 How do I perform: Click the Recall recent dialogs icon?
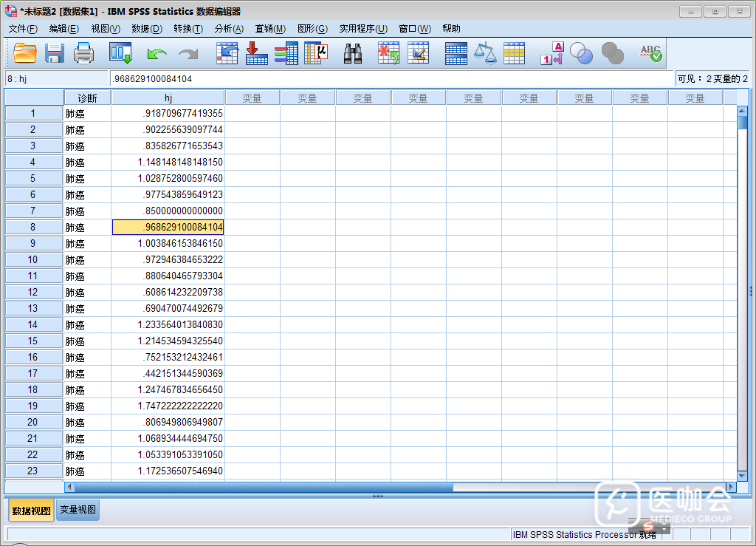[x=120, y=53]
